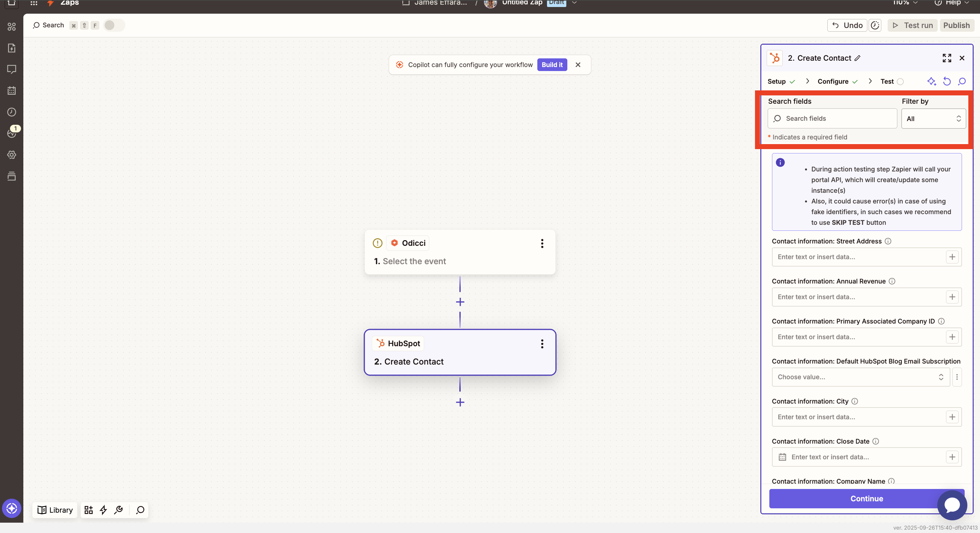Click the version history icon beside Undo
This screenshot has height=533, width=980.
[875, 25]
